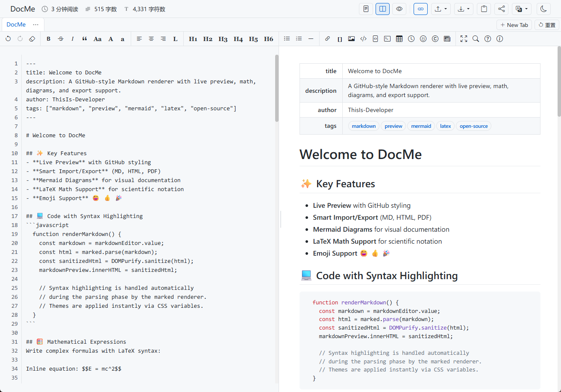Click the pane divider resize handle

coord(280,219)
